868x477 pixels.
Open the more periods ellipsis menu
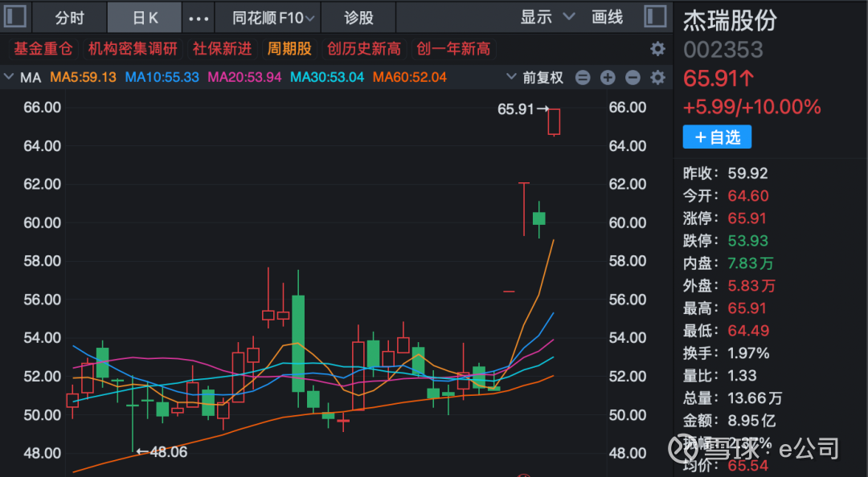click(x=199, y=18)
